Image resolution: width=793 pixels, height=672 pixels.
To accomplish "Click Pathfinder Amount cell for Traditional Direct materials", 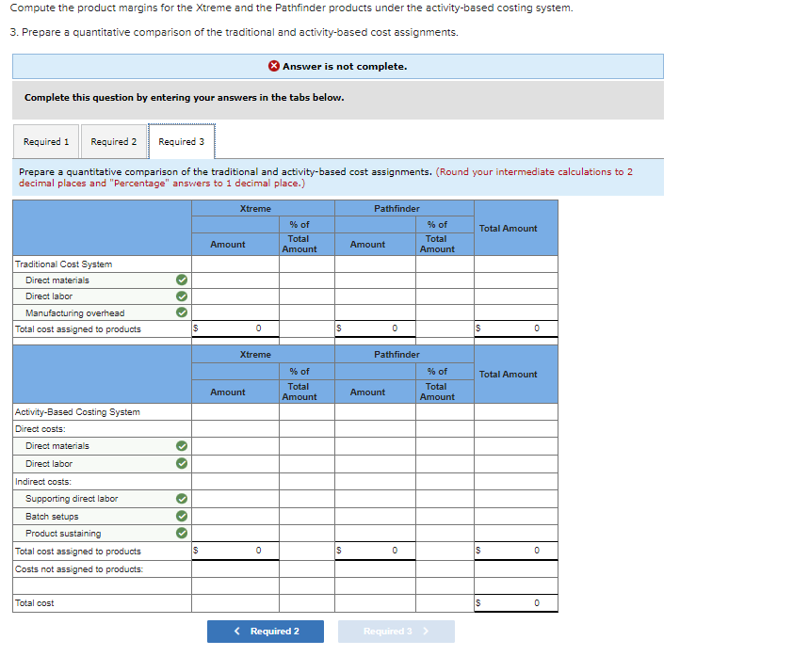I will click(x=375, y=280).
